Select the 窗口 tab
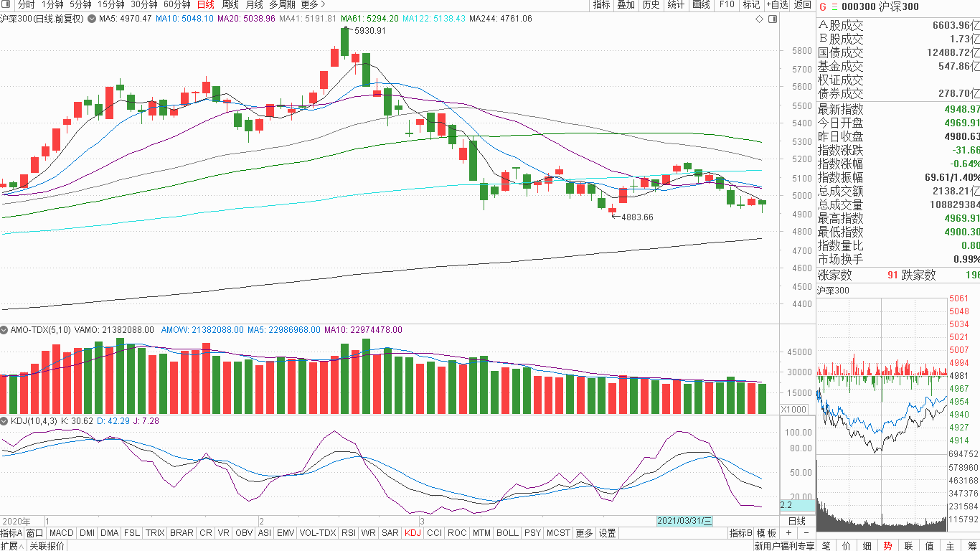The image size is (980, 551). point(34,533)
